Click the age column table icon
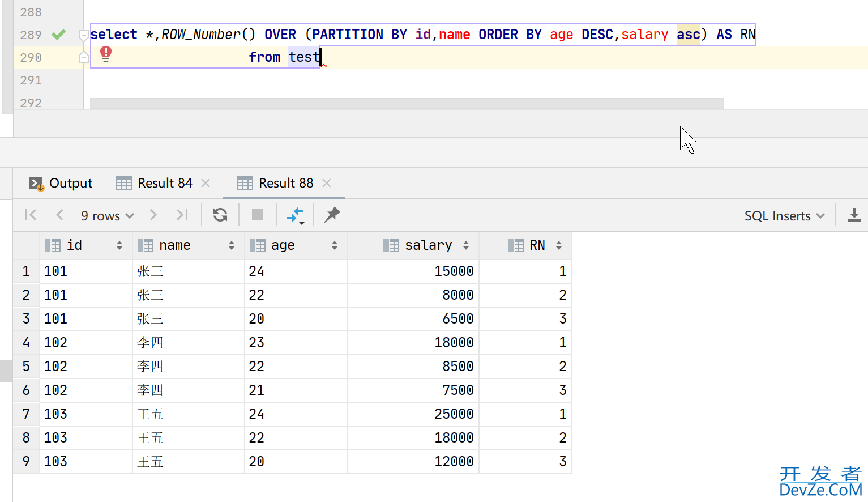This screenshot has width=868, height=502. click(258, 245)
